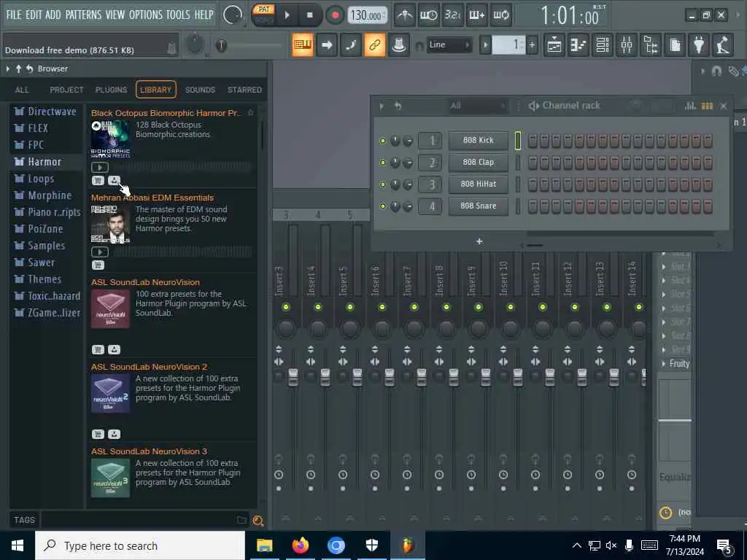Switch PAT/SONG mode toggle
The height and width of the screenshot is (560, 747).
pyautogui.click(x=264, y=15)
